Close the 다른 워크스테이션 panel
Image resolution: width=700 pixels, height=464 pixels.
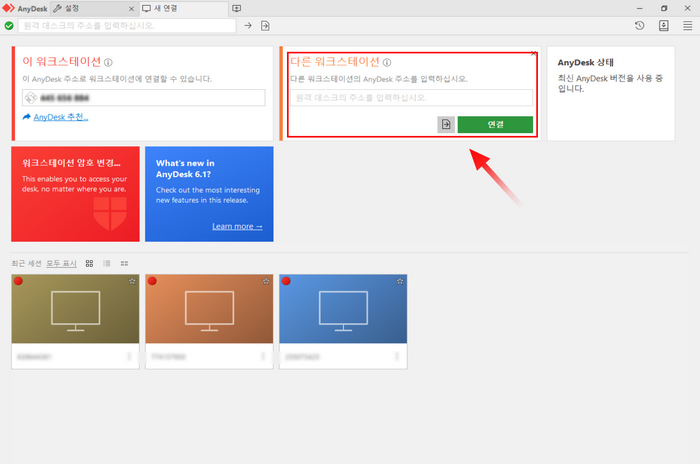pos(533,53)
